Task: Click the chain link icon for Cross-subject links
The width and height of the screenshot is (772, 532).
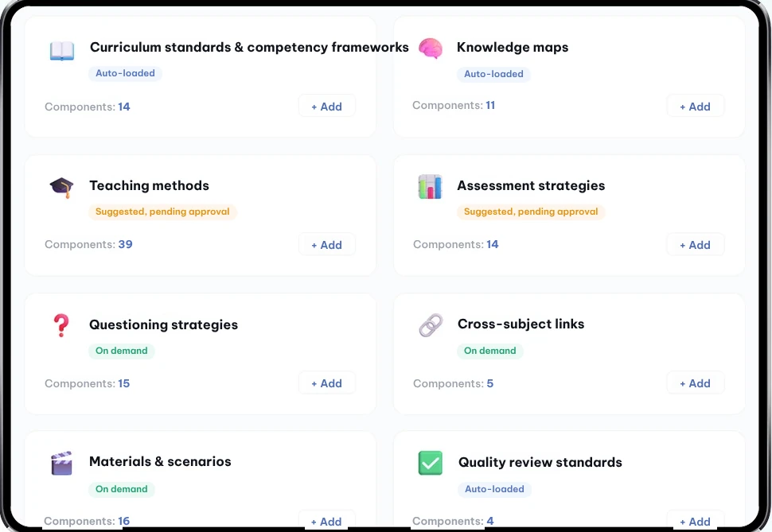Action: click(x=431, y=325)
